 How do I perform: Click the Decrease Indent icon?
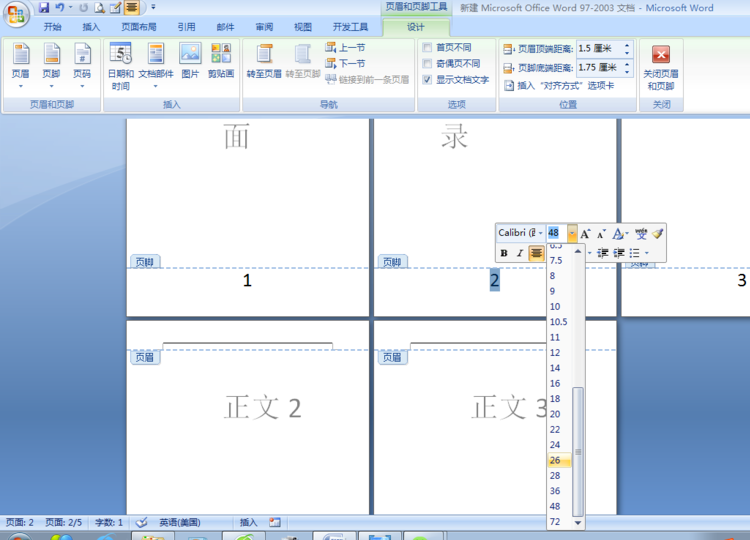point(603,253)
